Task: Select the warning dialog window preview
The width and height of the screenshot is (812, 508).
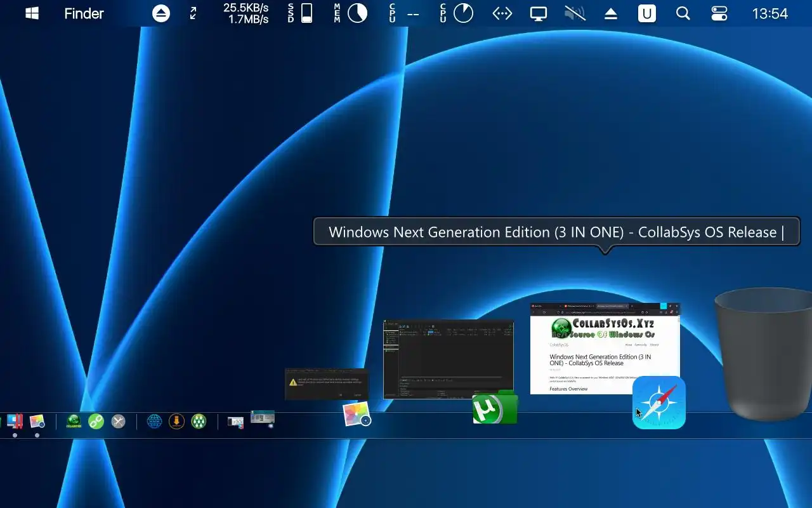Action: [x=327, y=384]
